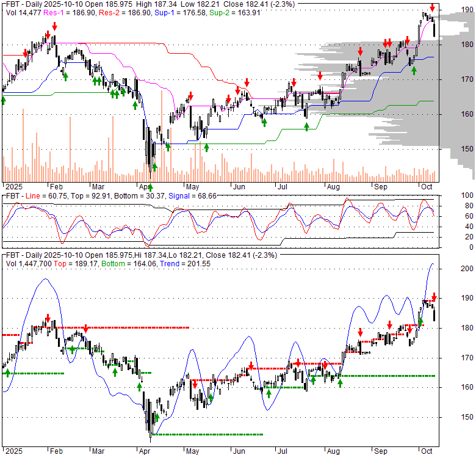
Task: Click the High 187.34 value in top header
Action: (x=157, y=4)
